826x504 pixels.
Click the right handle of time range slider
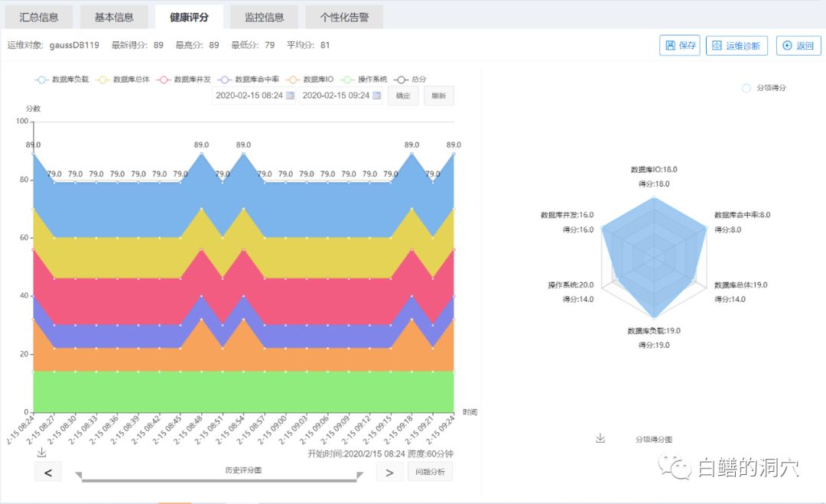tap(359, 476)
